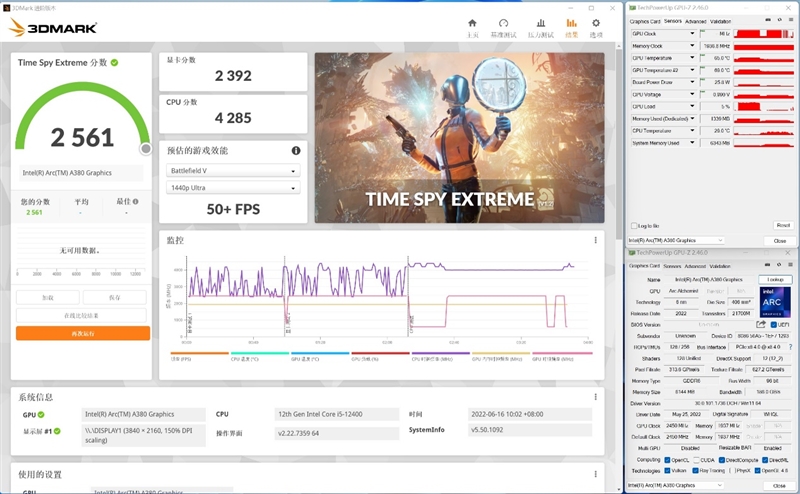Toggle the UEFI checkbox in GPU-Z
This screenshot has height=494, width=800.
pyautogui.click(x=772, y=324)
